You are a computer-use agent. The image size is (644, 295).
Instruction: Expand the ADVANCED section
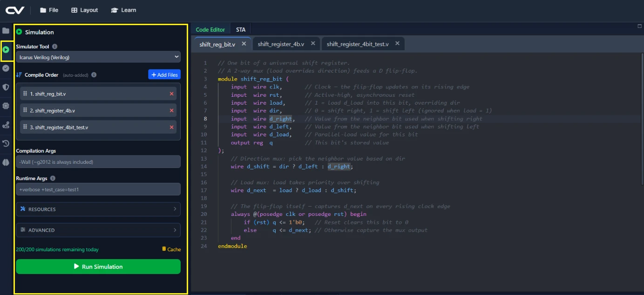coord(98,230)
